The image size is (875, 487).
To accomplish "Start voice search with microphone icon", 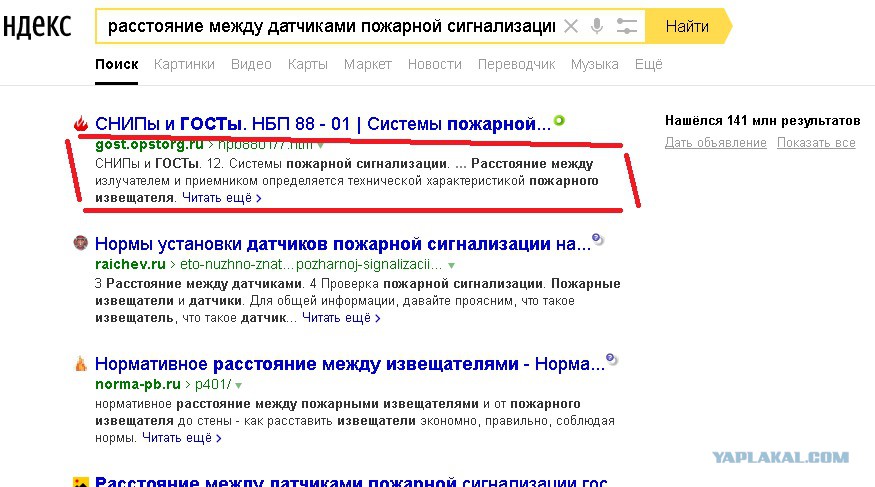I will click(x=597, y=26).
